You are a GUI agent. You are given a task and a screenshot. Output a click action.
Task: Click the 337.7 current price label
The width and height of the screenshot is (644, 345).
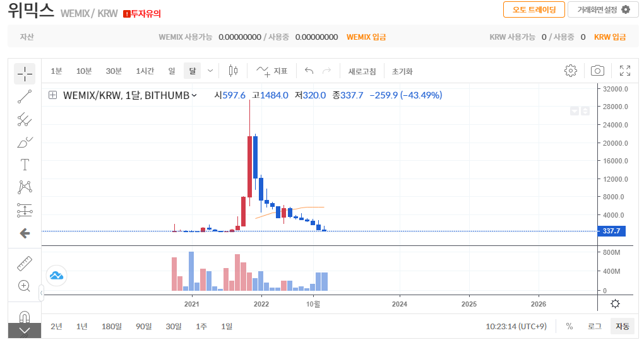tap(611, 231)
